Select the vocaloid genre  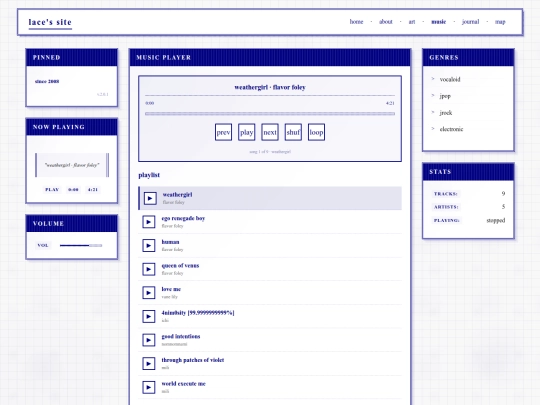450,79
